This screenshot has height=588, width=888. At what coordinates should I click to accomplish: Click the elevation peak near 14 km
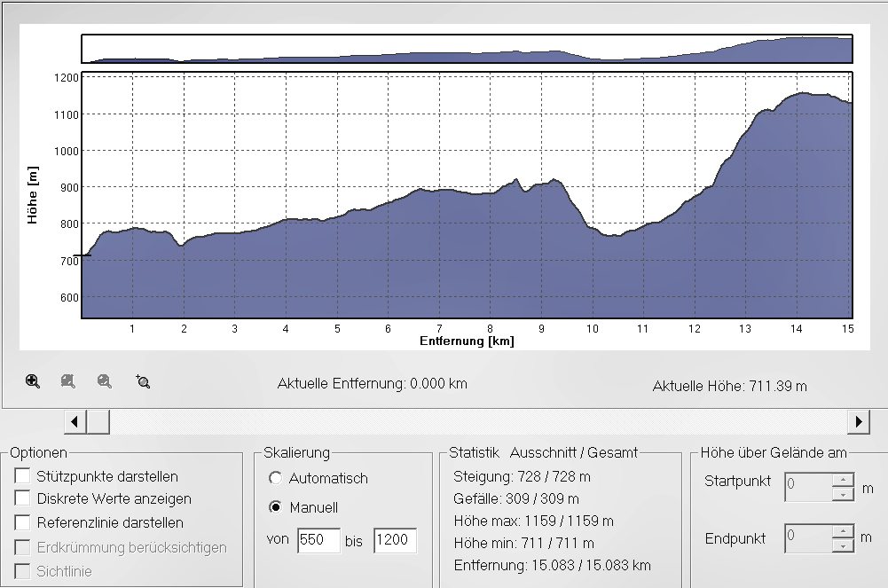pyautogui.click(x=801, y=93)
